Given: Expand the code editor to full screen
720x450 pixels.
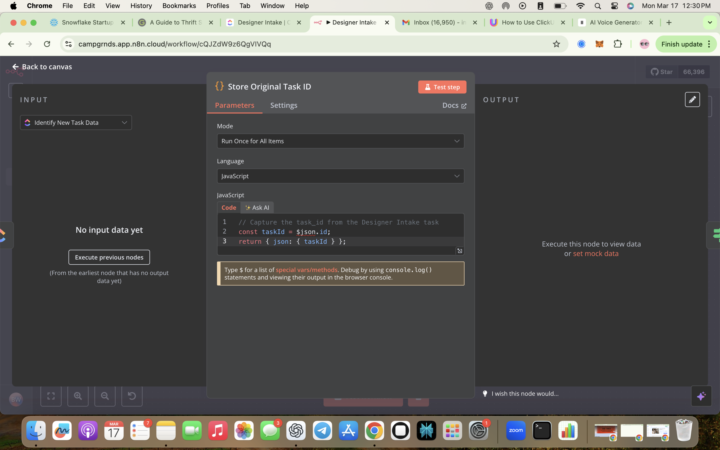Looking at the screenshot, I should [459, 250].
